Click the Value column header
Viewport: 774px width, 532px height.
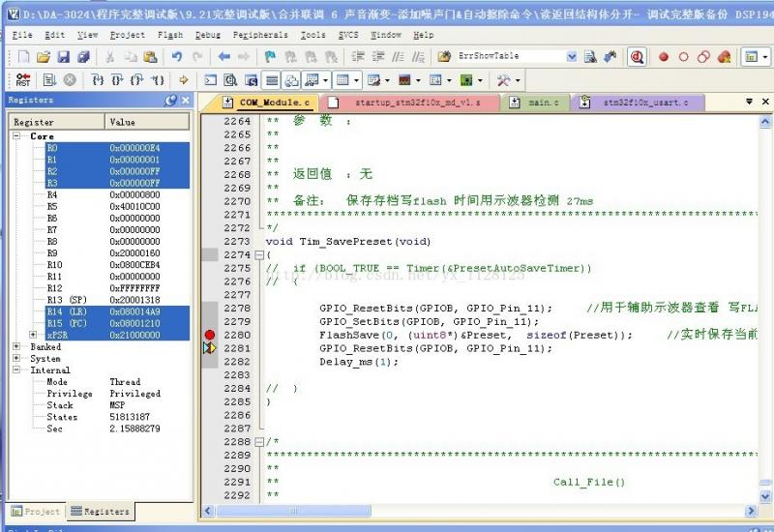[147, 122]
